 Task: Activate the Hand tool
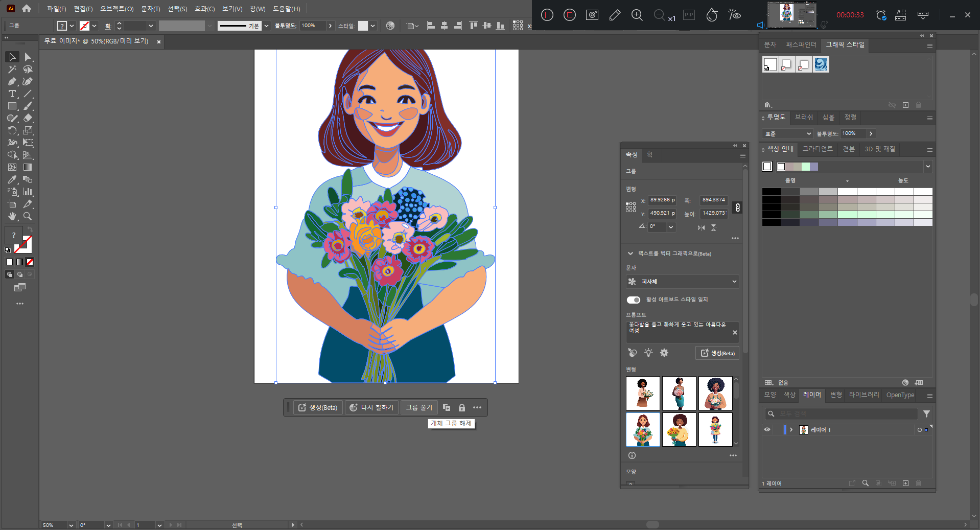(12, 217)
